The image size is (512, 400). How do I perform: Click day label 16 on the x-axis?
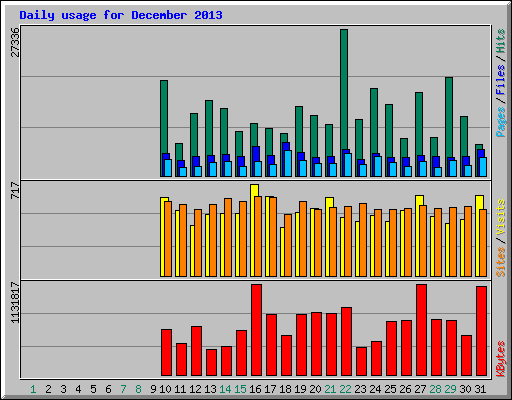coord(255,389)
